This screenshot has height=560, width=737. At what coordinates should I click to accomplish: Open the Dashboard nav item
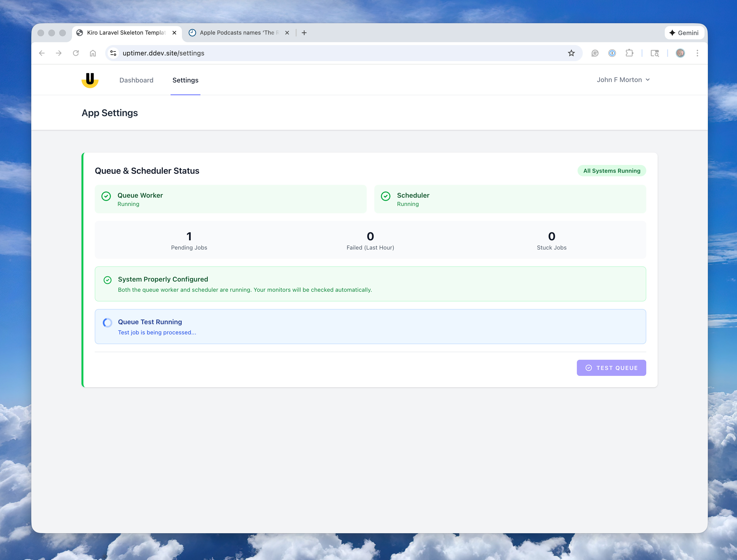pyautogui.click(x=136, y=80)
